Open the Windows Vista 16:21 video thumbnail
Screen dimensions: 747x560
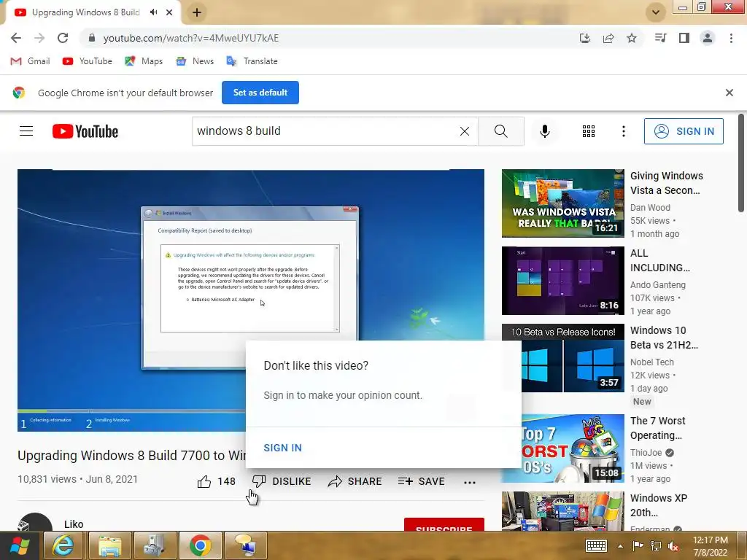562,203
